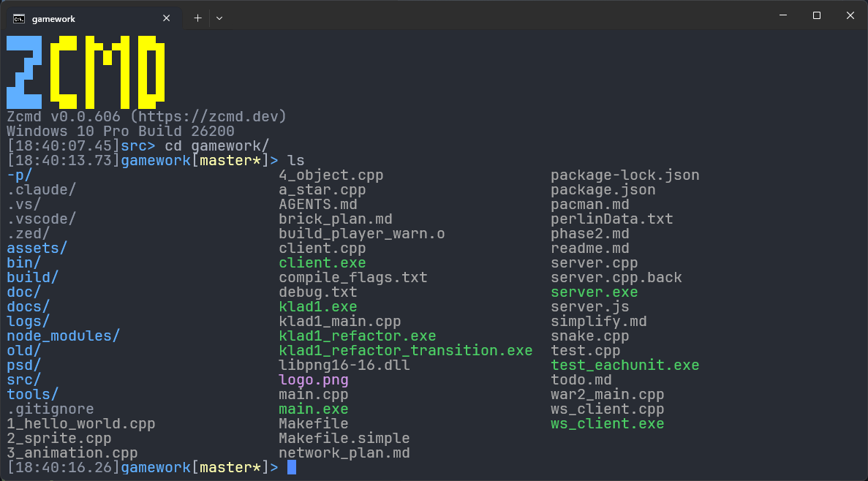Screen dimensions: 868x481
Task: Click the 'klad1_refactor_transition.exe' file name
Action: 406,350
